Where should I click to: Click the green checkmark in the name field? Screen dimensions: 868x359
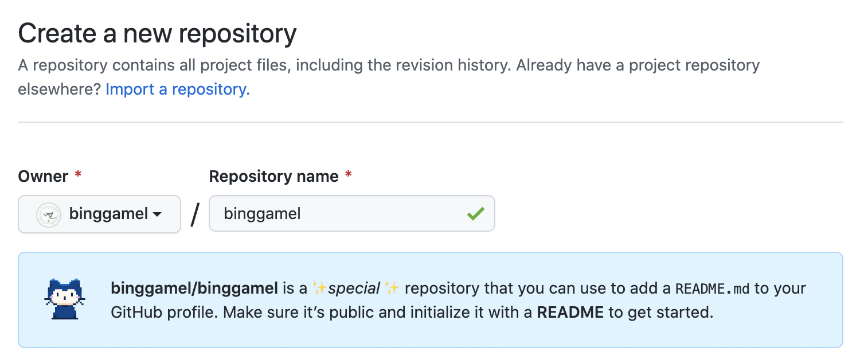[475, 214]
